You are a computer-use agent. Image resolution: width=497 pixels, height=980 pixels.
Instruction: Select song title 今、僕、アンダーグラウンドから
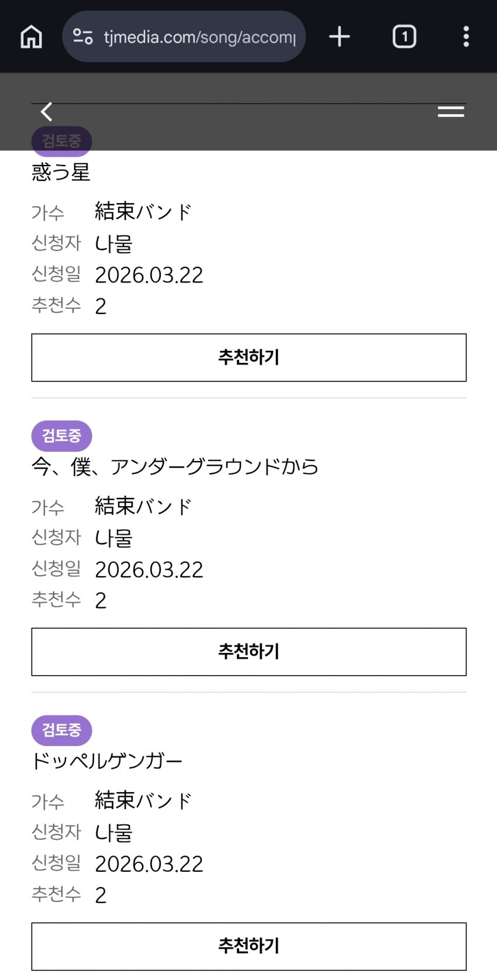(175, 467)
